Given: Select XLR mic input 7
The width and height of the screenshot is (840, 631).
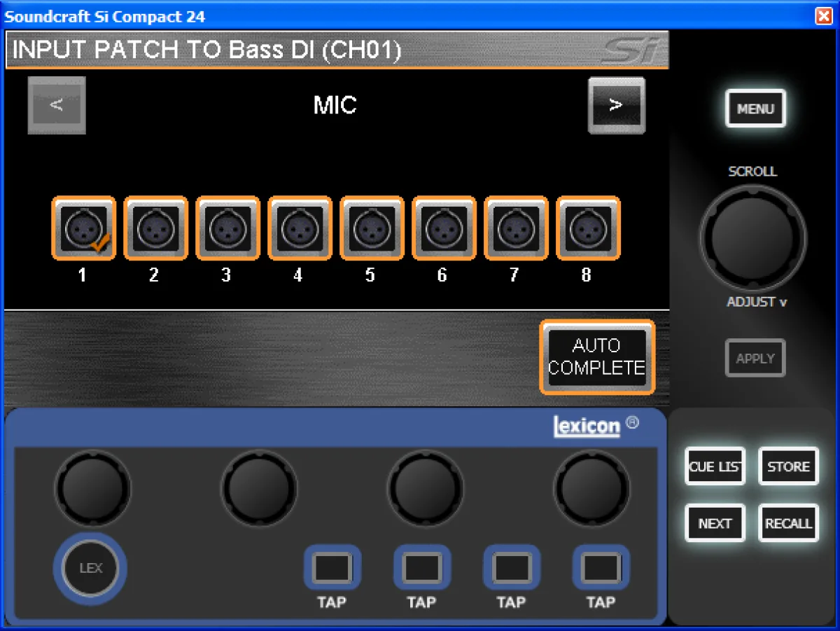Looking at the screenshot, I should pyautogui.click(x=516, y=228).
